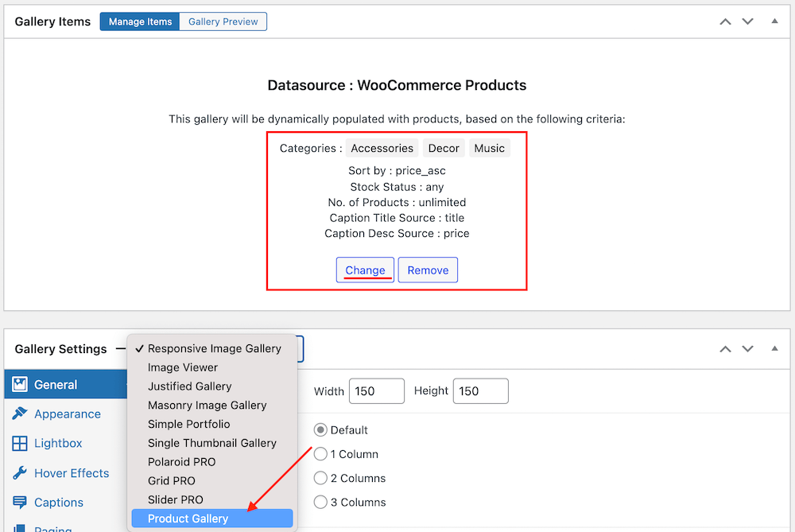
Task: Choose Product Gallery template option
Action: [212, 518]
